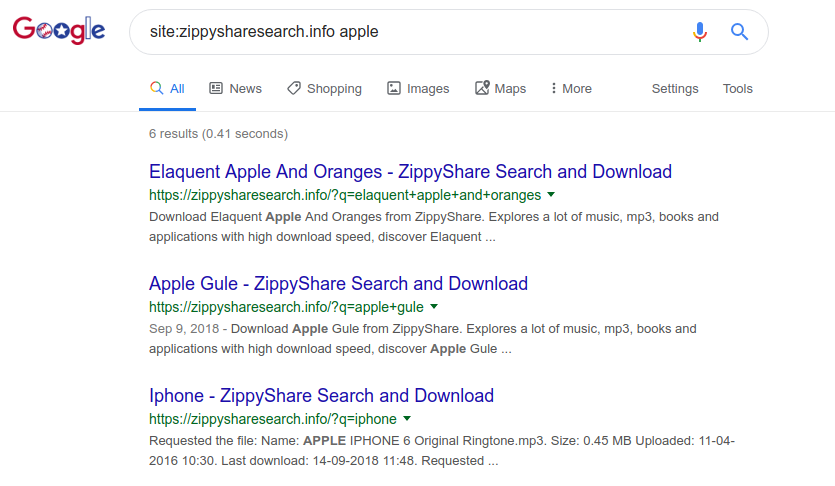Open search Settings

point(675,88)
